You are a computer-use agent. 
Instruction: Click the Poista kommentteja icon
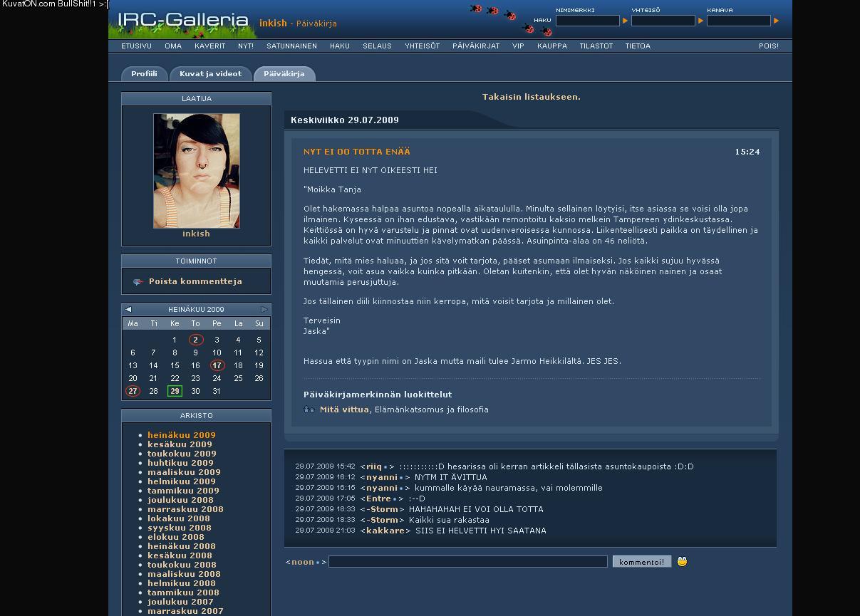click(x=138, y=282)
